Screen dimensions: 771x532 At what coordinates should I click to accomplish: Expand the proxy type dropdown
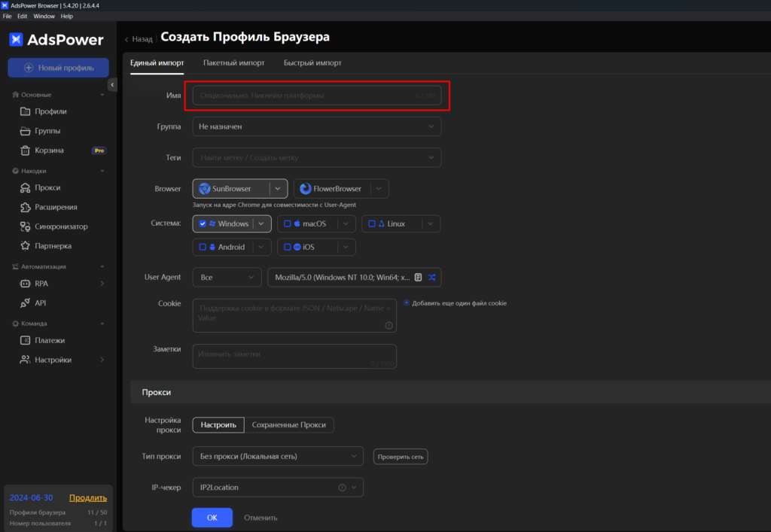point(278,456)
